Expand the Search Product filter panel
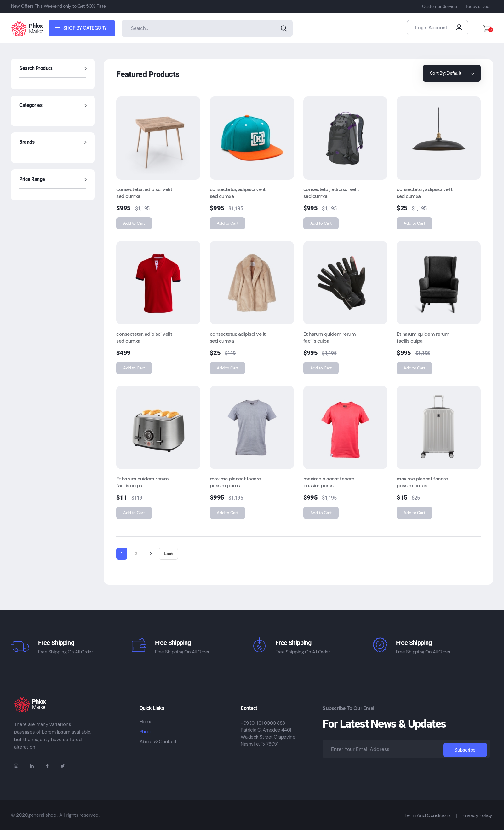The image size is (504, 830). pos(85,69)
